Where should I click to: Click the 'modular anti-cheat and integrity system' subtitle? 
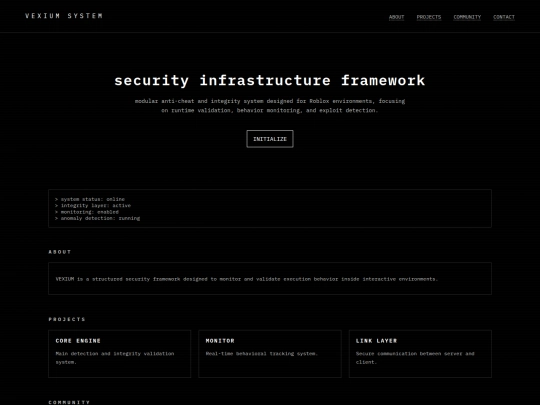[270, 106]
